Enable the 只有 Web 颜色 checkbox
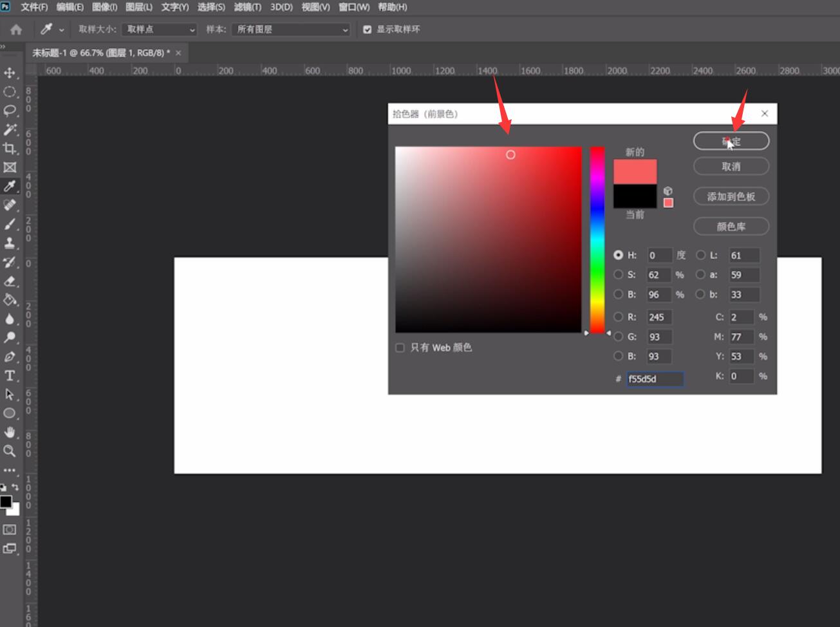Image resolution: width=840 pixels, height=627 pixels. tap(400, 348)
